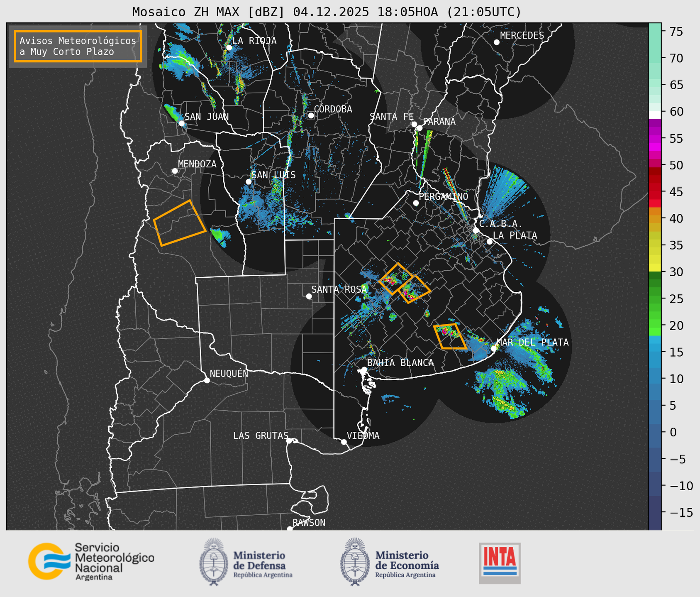Click the 0 value on the dBZ scale
The height and width of the screenshot is (597, 700).
click(x=673, y=432)
